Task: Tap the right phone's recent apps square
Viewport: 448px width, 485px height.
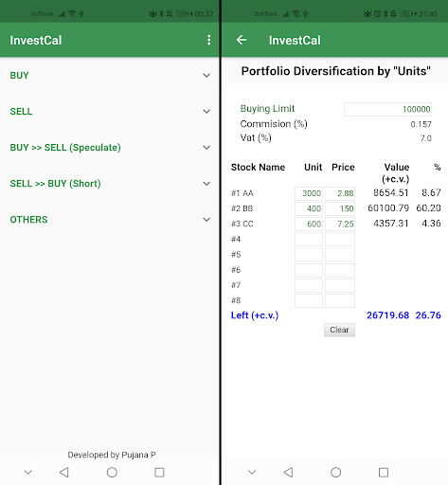Action: 384,473
